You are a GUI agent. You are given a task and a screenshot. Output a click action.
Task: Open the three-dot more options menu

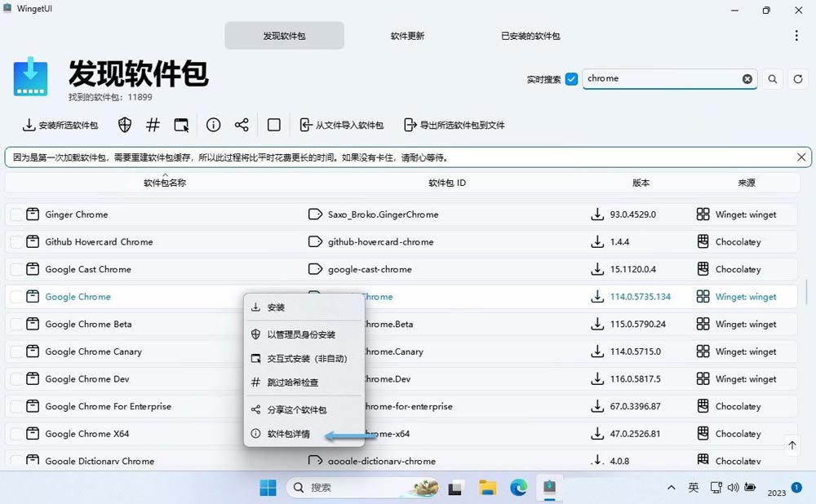[796, 35]
